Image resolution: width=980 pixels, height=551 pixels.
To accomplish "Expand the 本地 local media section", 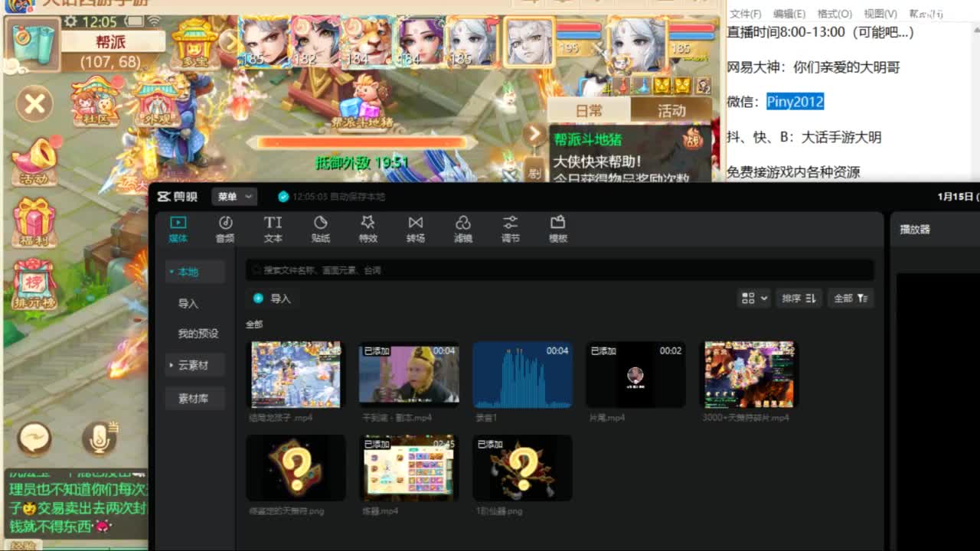I will (195, 272).
